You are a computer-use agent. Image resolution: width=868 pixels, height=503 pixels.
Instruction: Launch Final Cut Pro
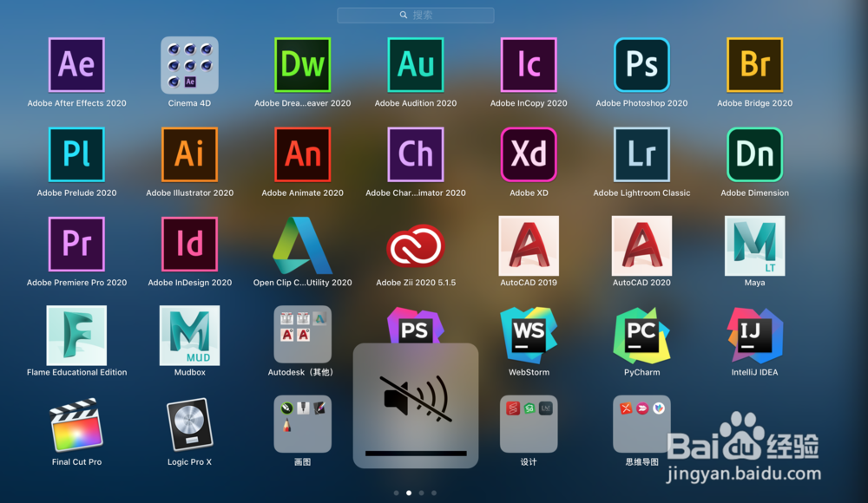76,425
